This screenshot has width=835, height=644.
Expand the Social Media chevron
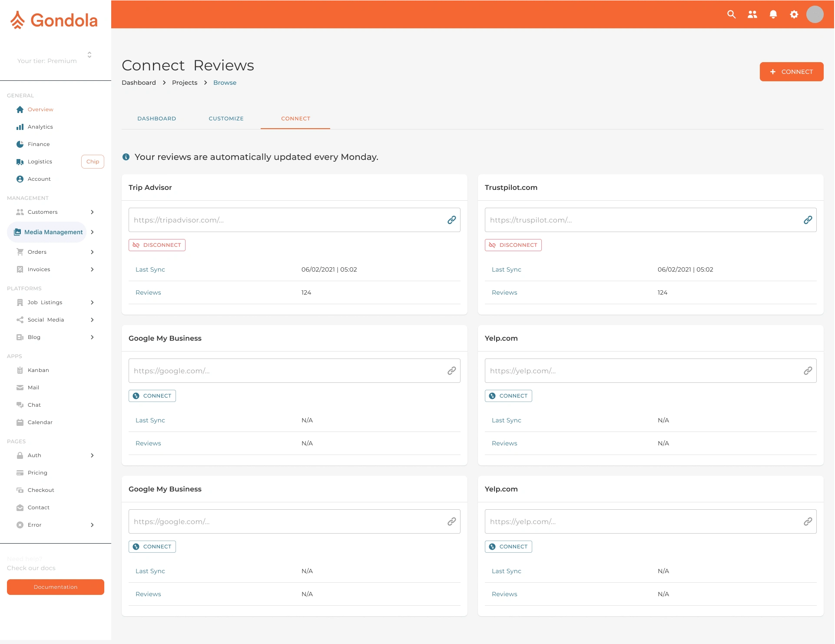point(92,320)
